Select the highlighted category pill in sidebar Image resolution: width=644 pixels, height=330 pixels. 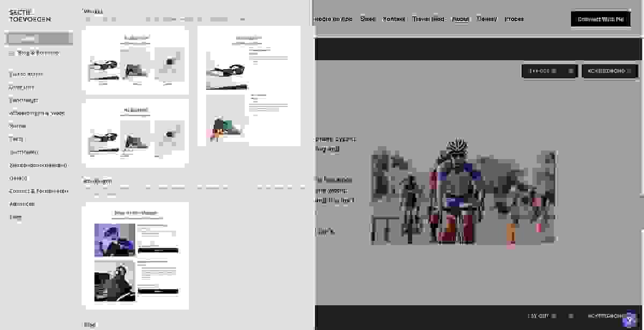pyautogui.click(x=40, y=39)
